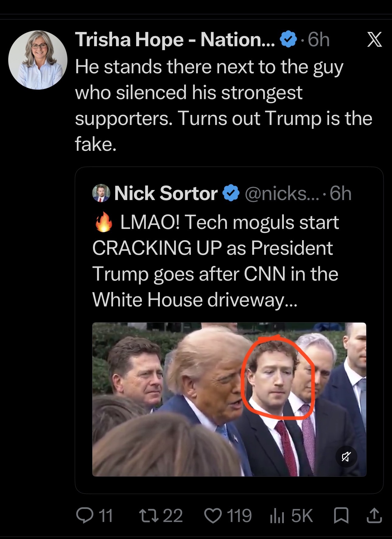This screenshot has width=392, height=539.
Task: Like the post with heart icon
Action: pos(213,516)
